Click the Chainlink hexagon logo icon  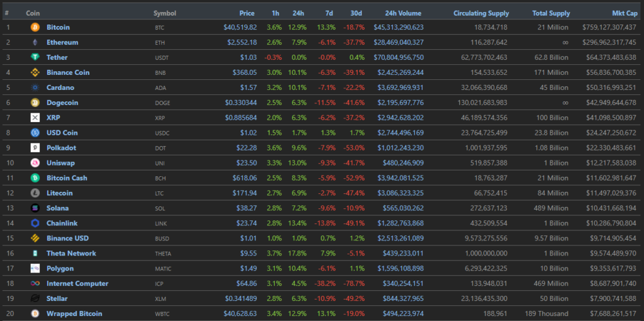(x=35, y=223)
